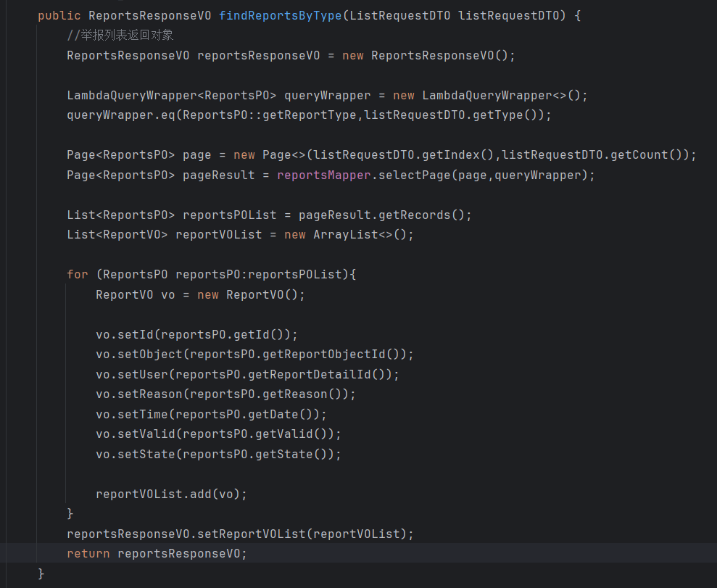Click the vo.setState call
Viewport: 717px width, 588px height.
pos(136,454)
